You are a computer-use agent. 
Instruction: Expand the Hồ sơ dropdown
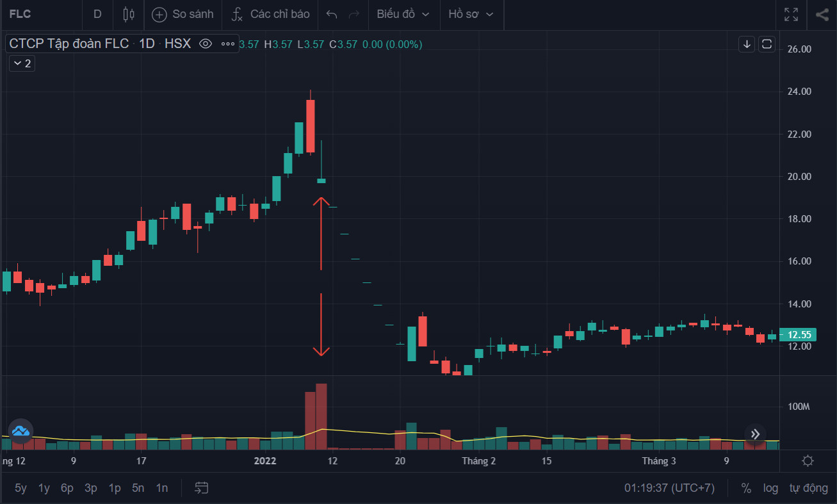(x=471, y=14)
